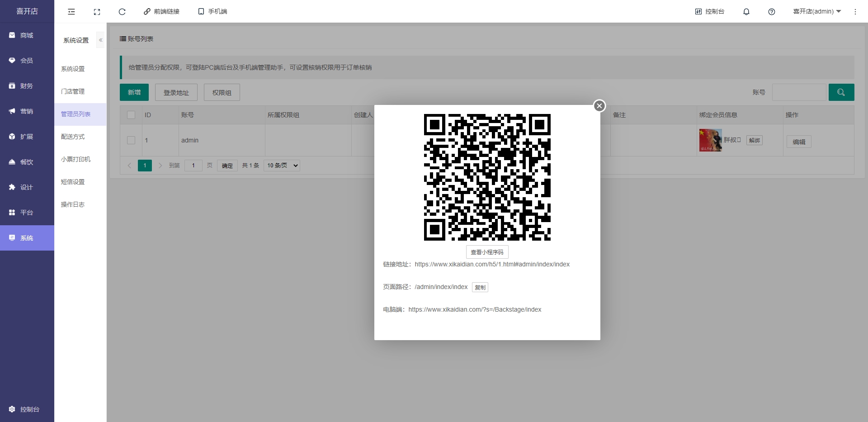Click the green search magnifier button
868x422 pixels.
(x=841, y=92)
